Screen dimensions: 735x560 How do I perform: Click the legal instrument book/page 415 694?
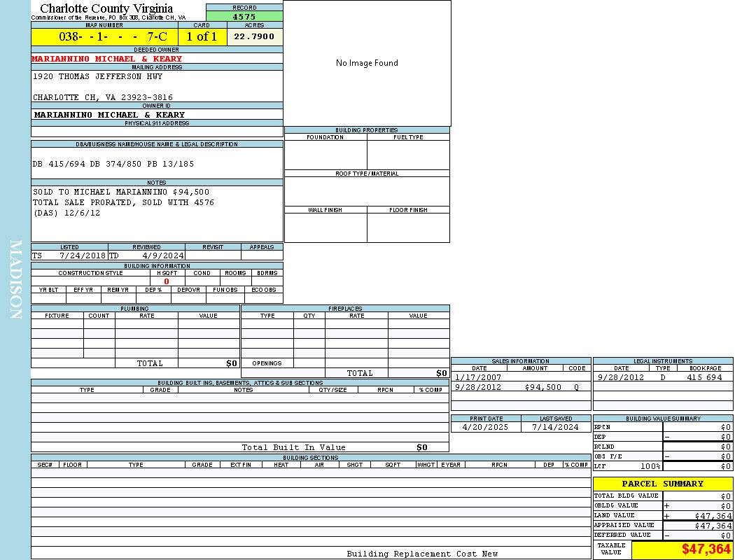[703, 377]
